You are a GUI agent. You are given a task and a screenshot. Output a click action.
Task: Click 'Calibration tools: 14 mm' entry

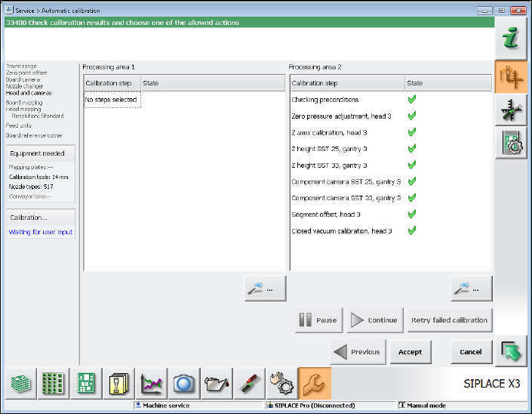[x=38, y=177]
